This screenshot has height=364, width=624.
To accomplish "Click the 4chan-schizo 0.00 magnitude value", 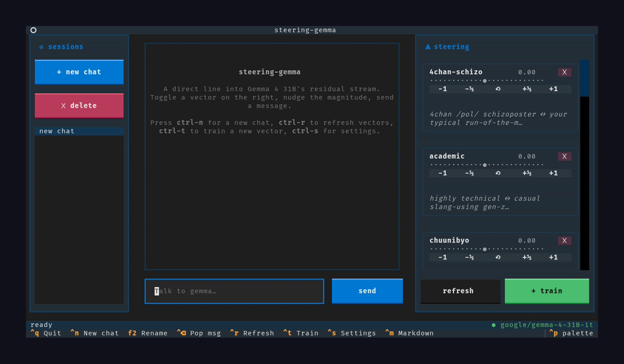I will coord(527,72).
